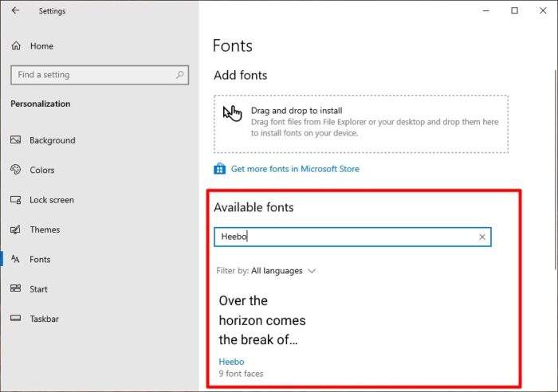The height and width of the screenshot is (392, 558).
Task: Open the Start settings page
Action: pos(38,289)
